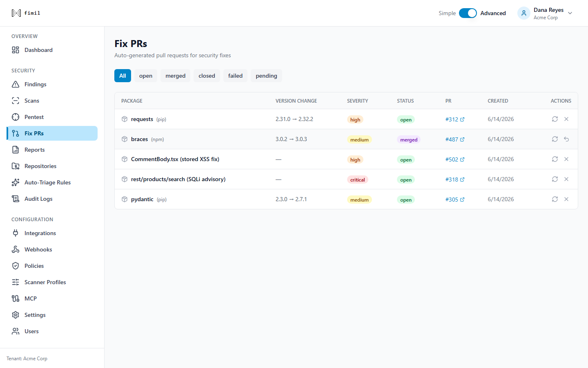
Task: Click the Fix PRs branch icon
Action: 16,133
